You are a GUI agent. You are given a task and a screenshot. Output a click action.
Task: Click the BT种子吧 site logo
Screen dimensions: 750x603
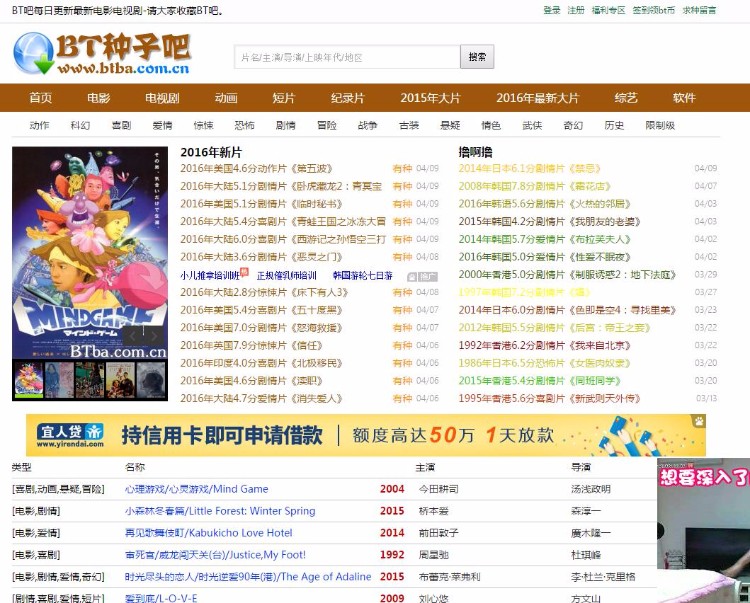point(101,54)
